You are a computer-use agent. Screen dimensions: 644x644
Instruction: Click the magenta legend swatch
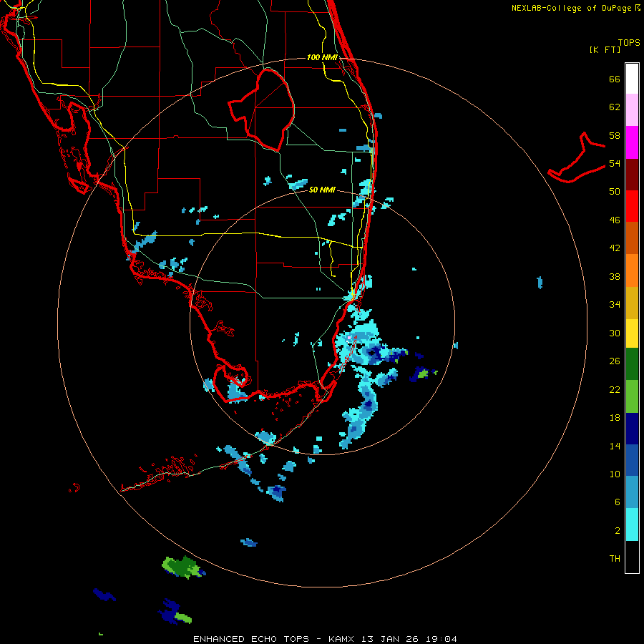(632, 142)
